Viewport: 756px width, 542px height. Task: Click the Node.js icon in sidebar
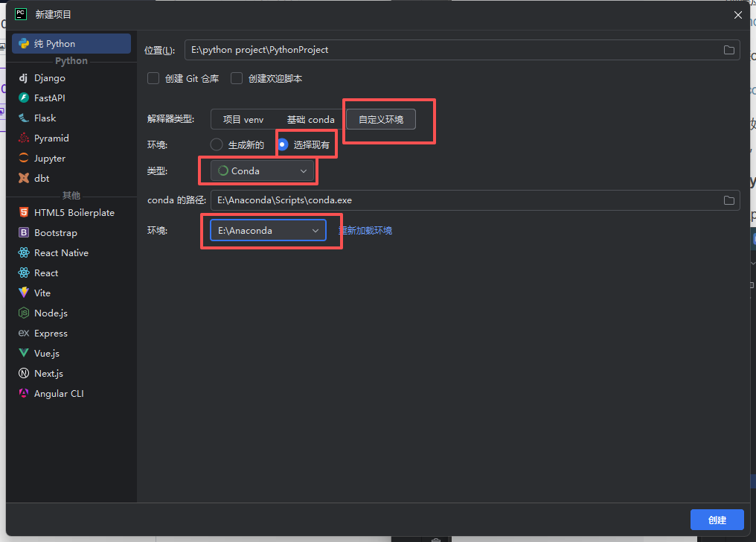coord(24,313)
